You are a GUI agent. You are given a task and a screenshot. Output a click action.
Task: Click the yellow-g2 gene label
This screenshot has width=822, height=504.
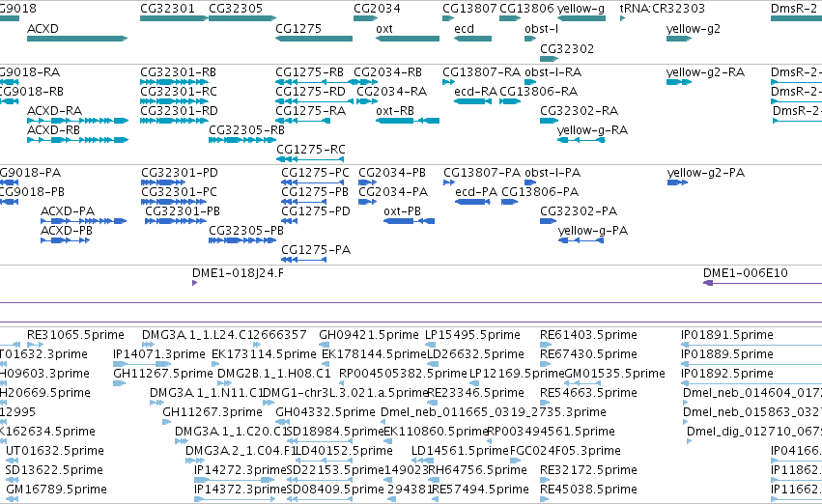693,28
